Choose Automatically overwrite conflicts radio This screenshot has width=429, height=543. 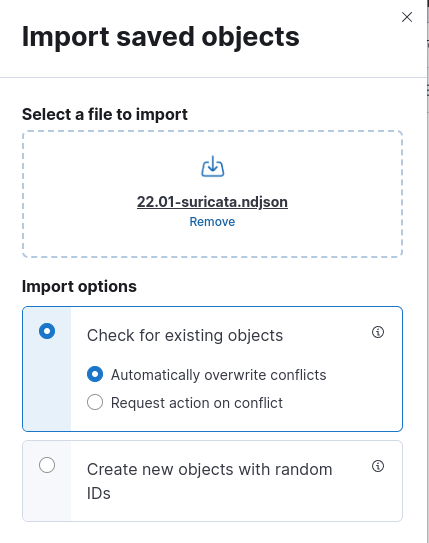pyautogui.click(x=95, y=374)
